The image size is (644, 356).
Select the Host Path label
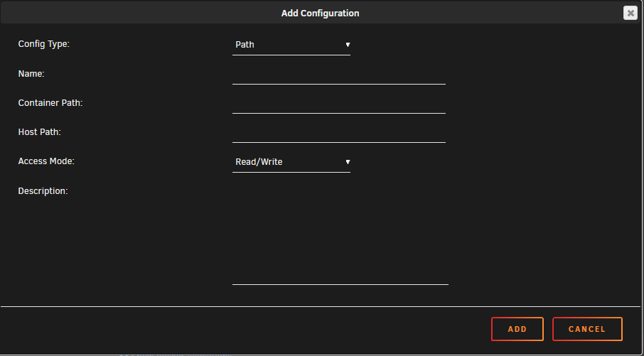[x=39, y=132]
